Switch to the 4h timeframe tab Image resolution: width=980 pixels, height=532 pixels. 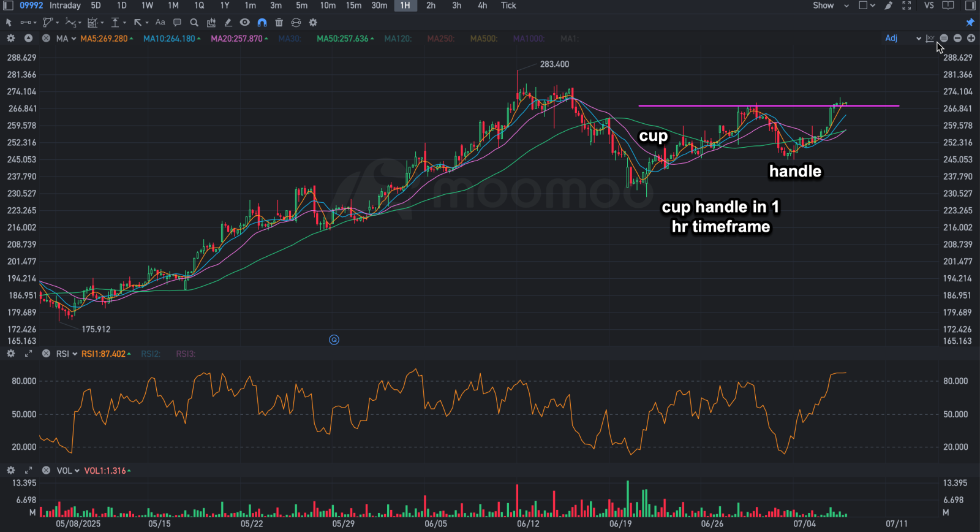(x=483, y=6)
